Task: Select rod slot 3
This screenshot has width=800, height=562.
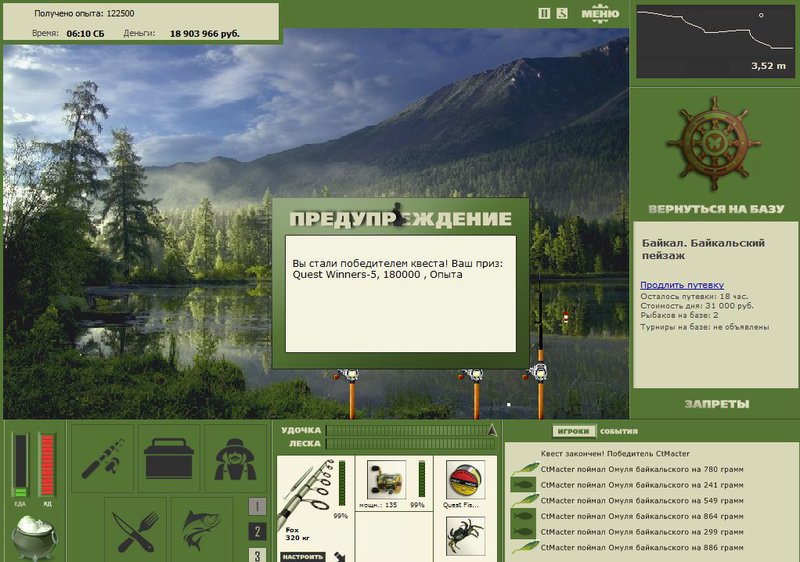Action: pos(257,555)
